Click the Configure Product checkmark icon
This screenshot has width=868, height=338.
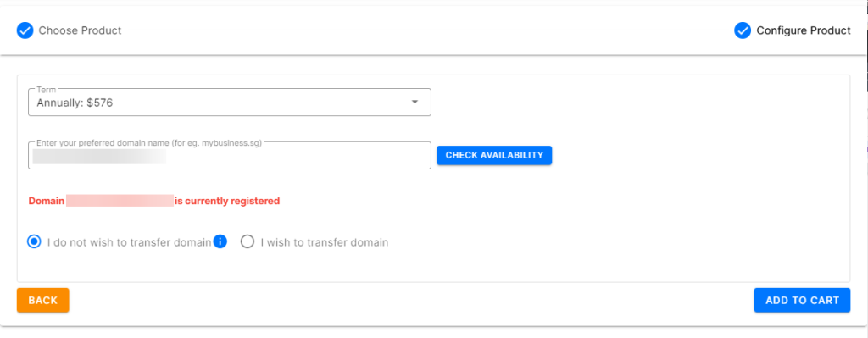pyautogui.click(x=743, y=30)
